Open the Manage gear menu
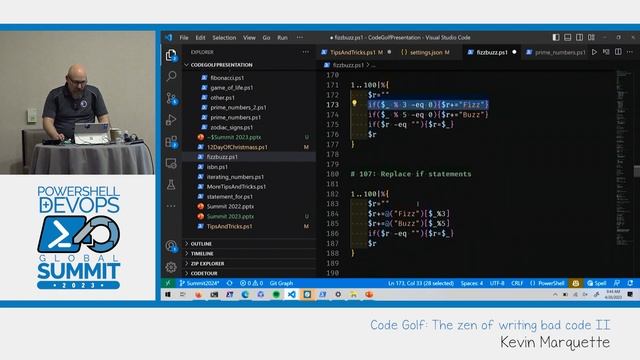Screen dimensions: 640x360 point(171,267)
